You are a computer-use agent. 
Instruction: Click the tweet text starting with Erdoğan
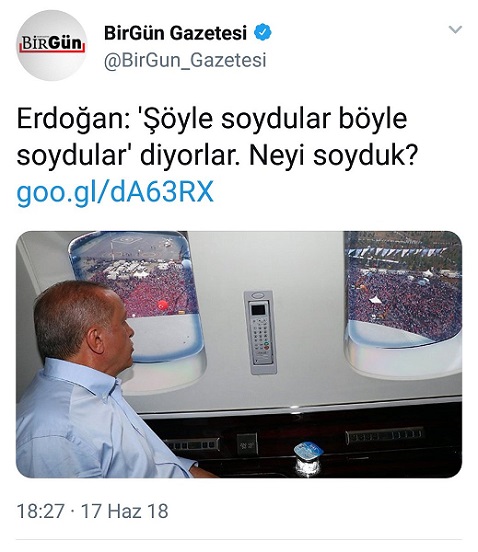click(x=217, y=137)
